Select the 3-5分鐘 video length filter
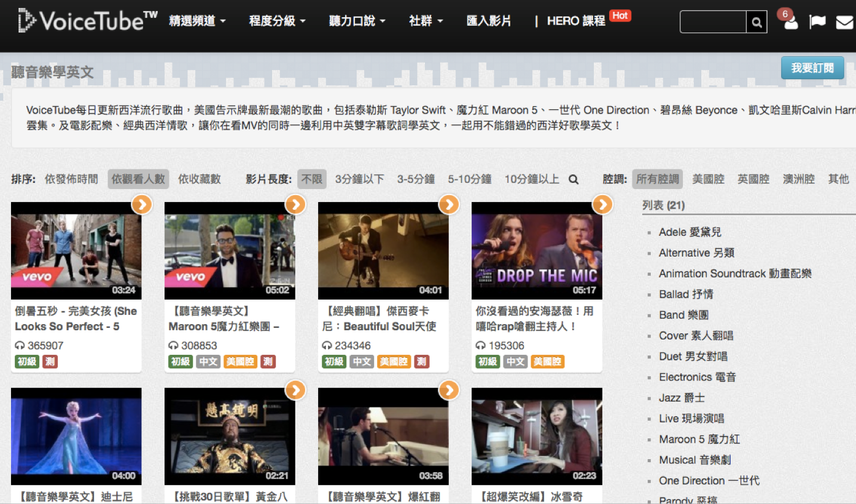 416,179
